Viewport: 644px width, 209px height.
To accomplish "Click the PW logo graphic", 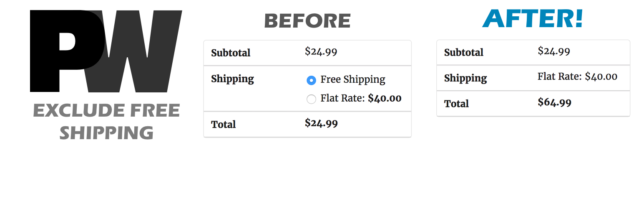I will 106,51.
